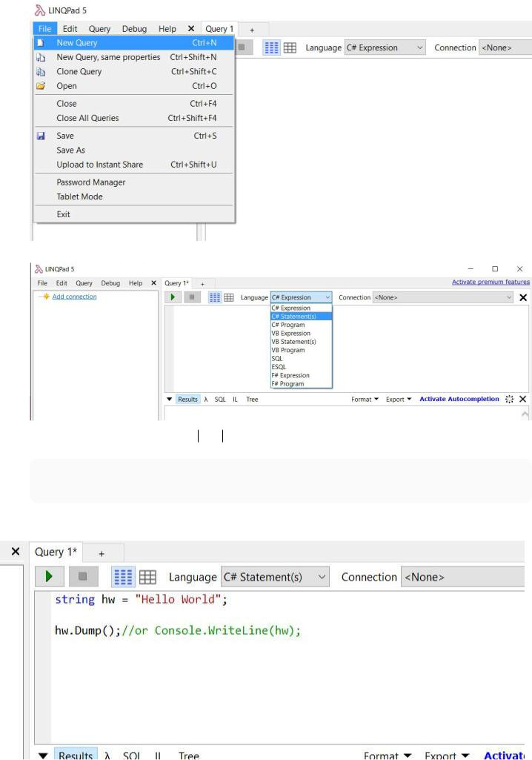
Task: Select F# Expression in the language list
Action: (x=301, y=375)
